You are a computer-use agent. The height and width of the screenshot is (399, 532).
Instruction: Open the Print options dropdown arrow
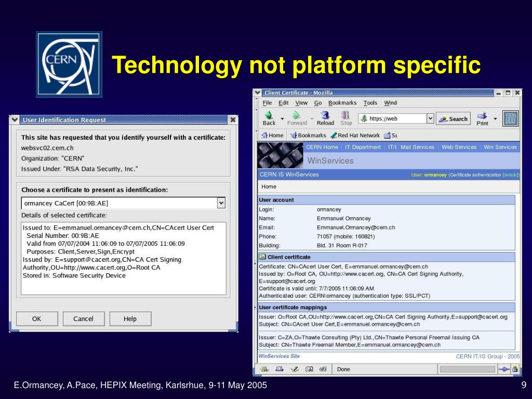point(495,118)
